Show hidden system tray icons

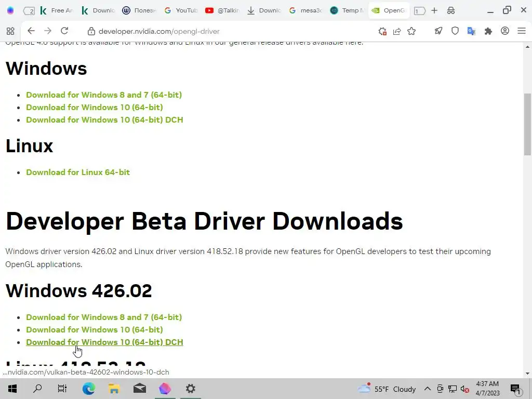pos(428,389)
